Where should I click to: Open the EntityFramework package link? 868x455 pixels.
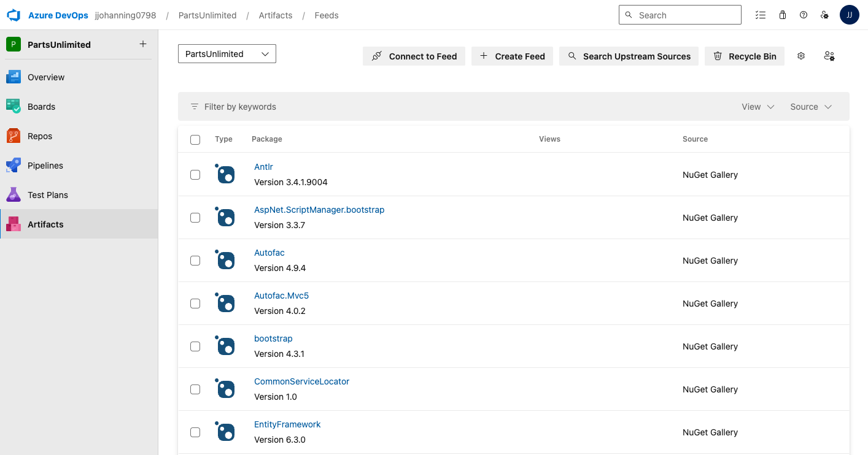pyautogui.click(x=287, y=424)
